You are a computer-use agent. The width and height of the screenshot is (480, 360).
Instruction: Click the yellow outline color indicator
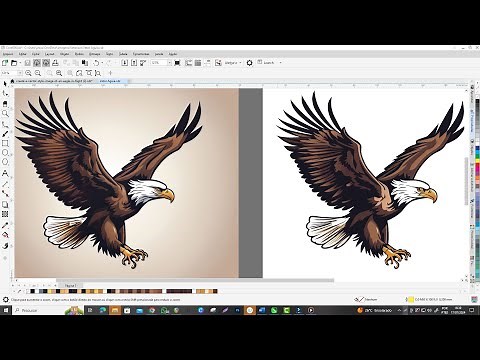pos(411,300)
